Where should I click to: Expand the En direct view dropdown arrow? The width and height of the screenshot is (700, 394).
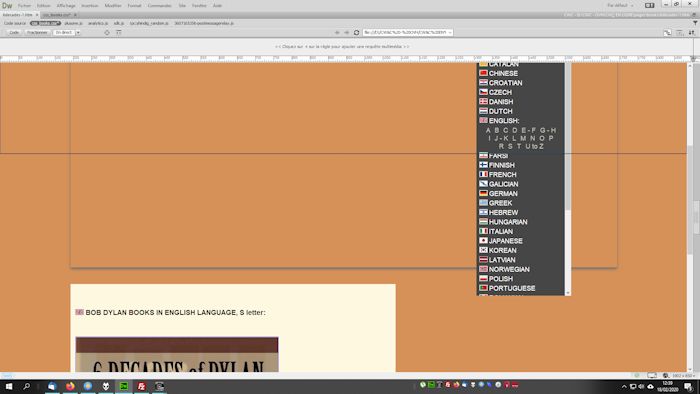pyautogui.click(x=78, y=33)
